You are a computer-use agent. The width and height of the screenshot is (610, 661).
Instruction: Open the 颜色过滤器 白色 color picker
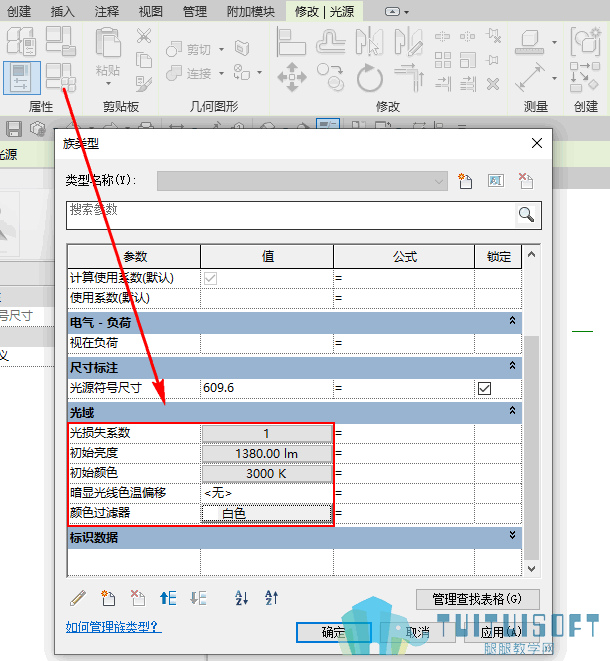(266, 513)
